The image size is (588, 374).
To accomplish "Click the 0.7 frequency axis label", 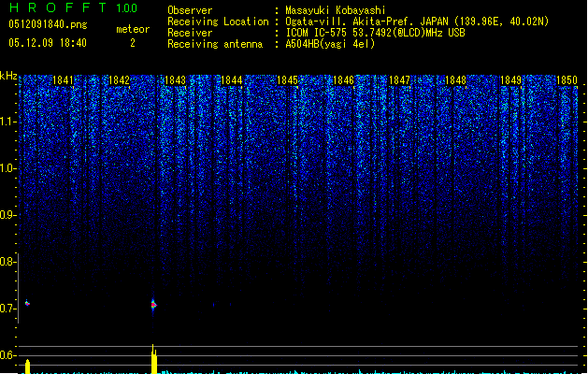I will [x=7, y=309].
